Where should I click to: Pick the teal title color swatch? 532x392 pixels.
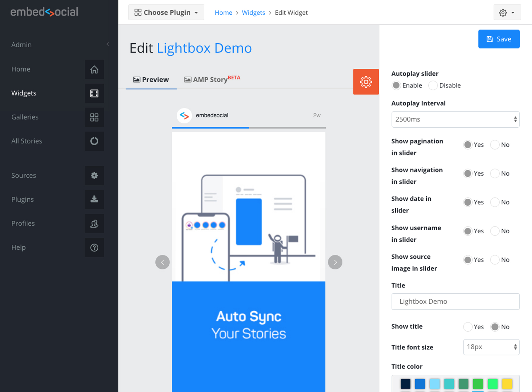coord(449,384)
